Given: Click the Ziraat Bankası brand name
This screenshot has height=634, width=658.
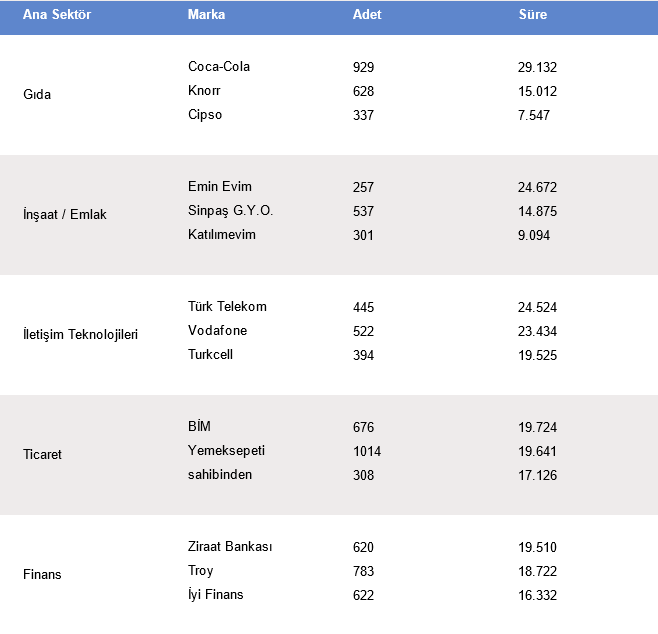Looking at the screenshot, I should 230,547.
